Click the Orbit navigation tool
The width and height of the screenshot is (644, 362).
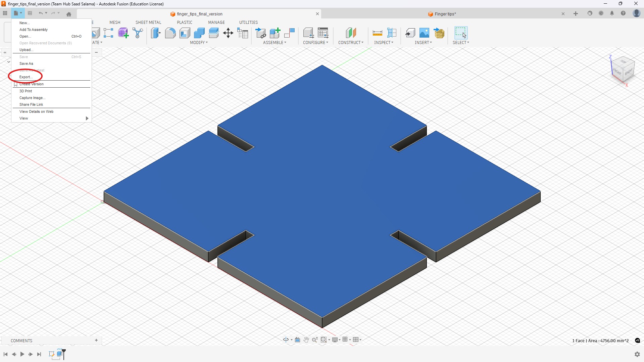[286, 340]
